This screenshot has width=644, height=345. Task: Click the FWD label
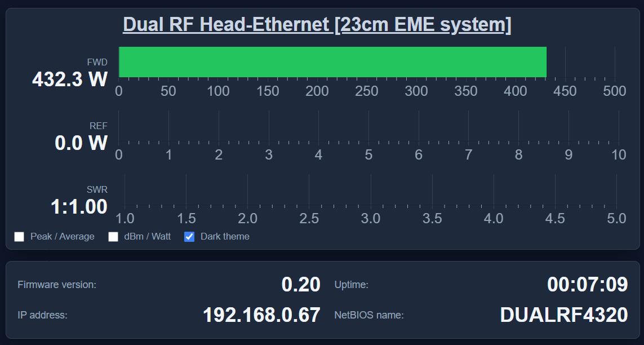click(97, 62)
